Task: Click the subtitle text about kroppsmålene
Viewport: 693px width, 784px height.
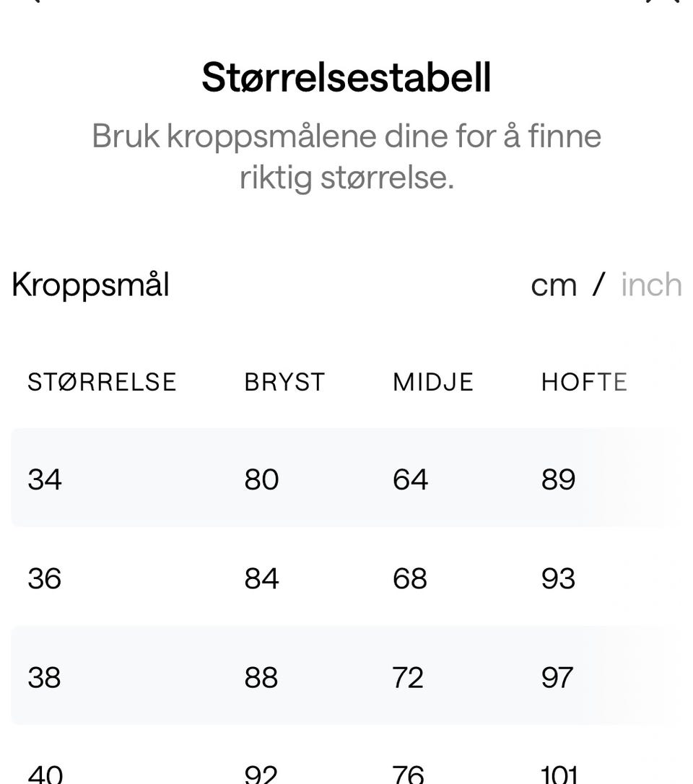Action: [346, 157]
